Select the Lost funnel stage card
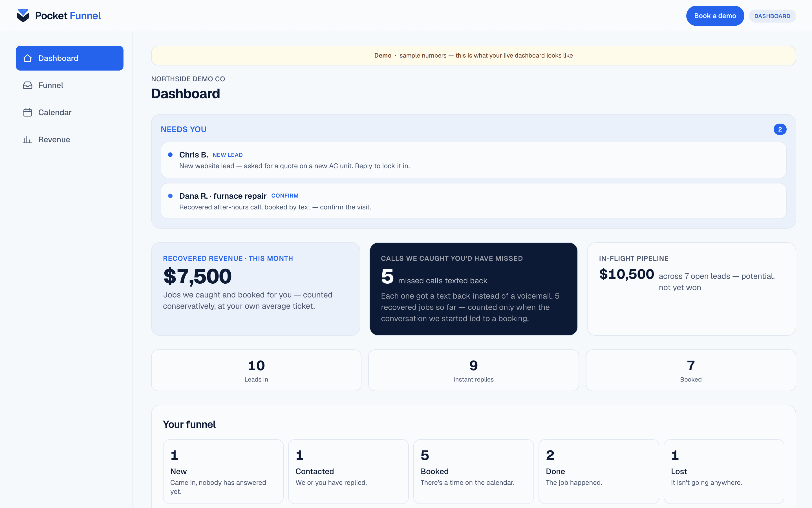The height and width of the screenshot is (508, 812). [x=724, y=471]
